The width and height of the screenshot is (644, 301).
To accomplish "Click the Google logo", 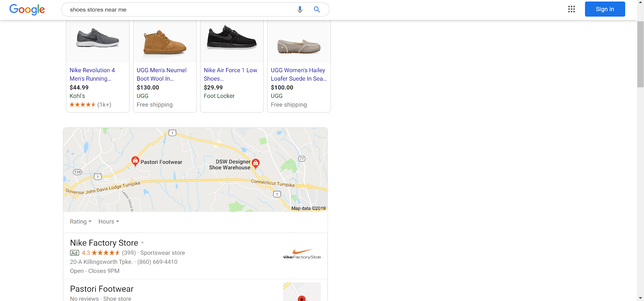I will (x=27, y=9).
